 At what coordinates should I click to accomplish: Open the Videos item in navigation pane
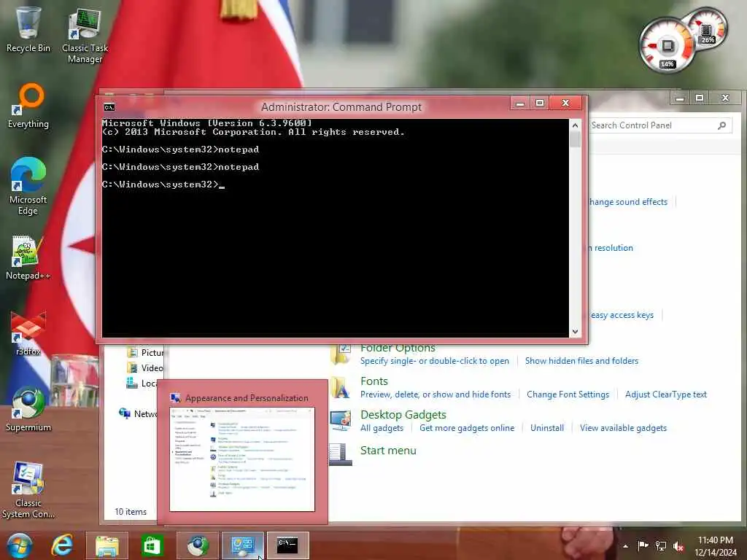pos(146,367)
